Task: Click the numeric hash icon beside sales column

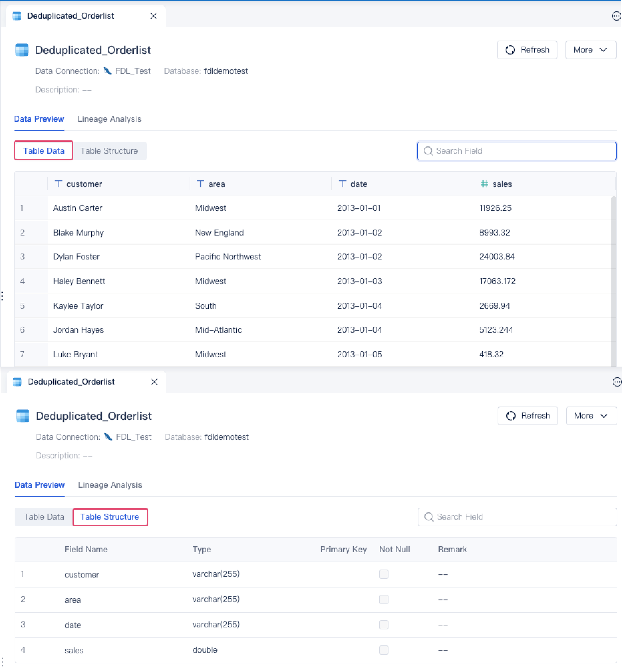Action: click(485, 184)
